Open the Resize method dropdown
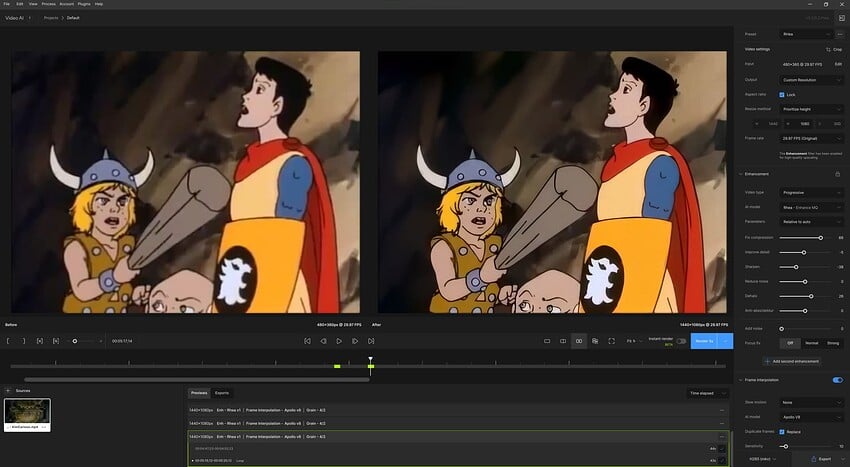The height and width of the screenshot is (467, 850). [812, 109]
